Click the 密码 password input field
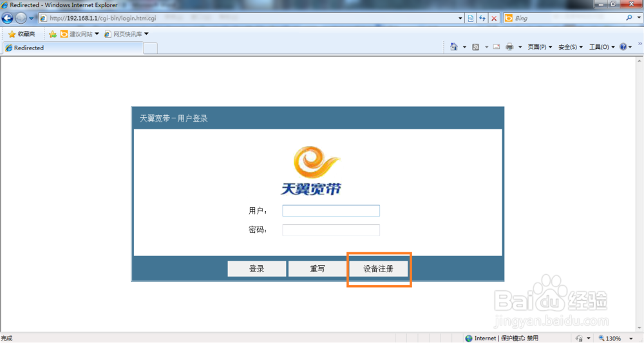 pos(331,230)
